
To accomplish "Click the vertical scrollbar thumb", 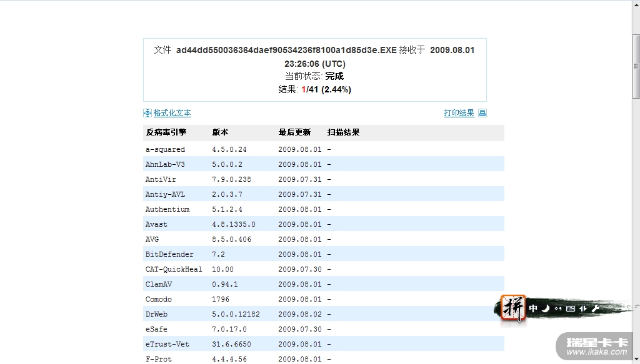I will point(636,66).
